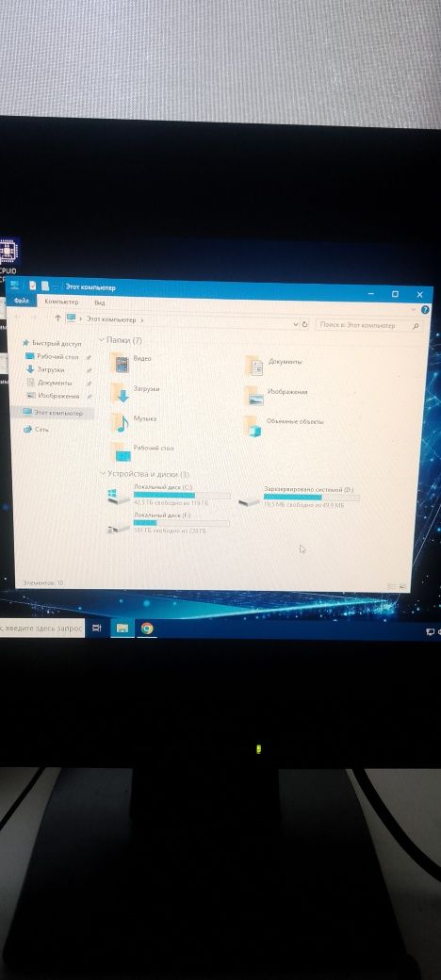The width and height of the screenshot is (441, 980).
Task: Open address bar history dropdown
Action: coord(296,324)
